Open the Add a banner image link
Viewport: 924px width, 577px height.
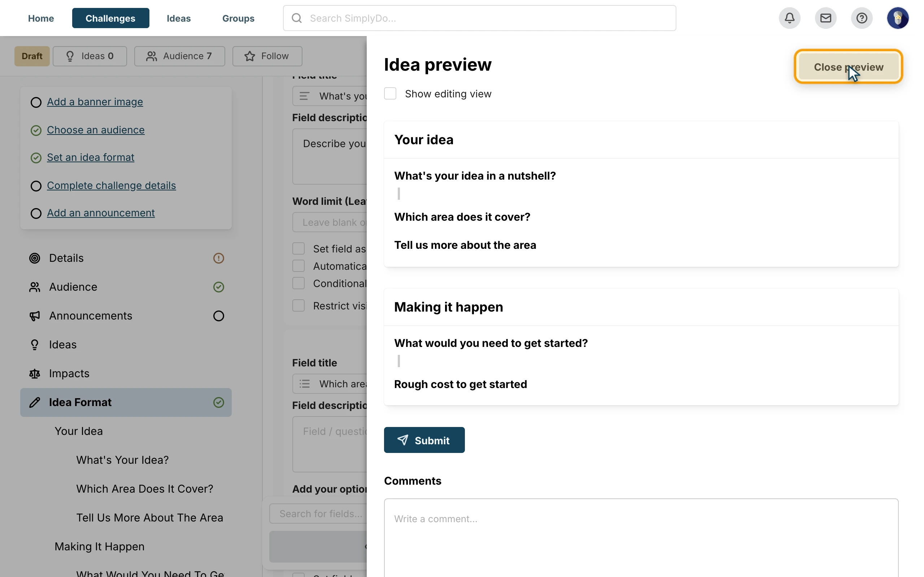95,102
